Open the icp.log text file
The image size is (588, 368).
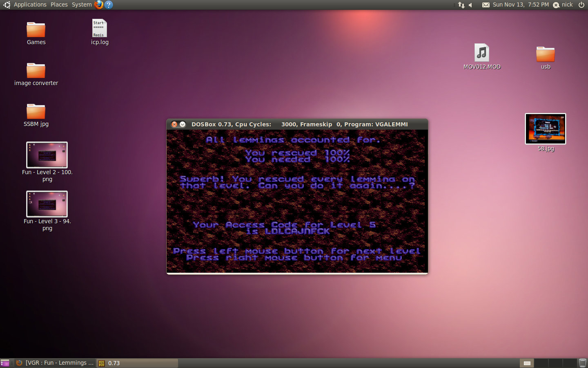tap(99, 29)
